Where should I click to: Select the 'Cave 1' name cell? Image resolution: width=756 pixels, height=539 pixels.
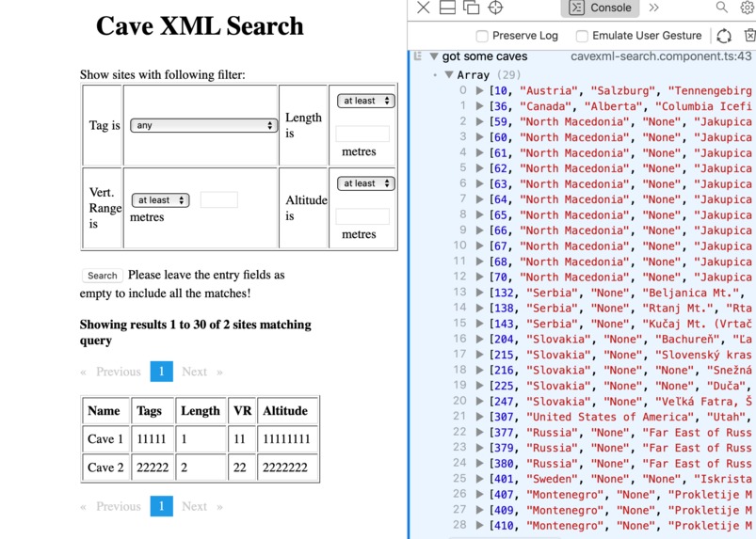point(105,438)
